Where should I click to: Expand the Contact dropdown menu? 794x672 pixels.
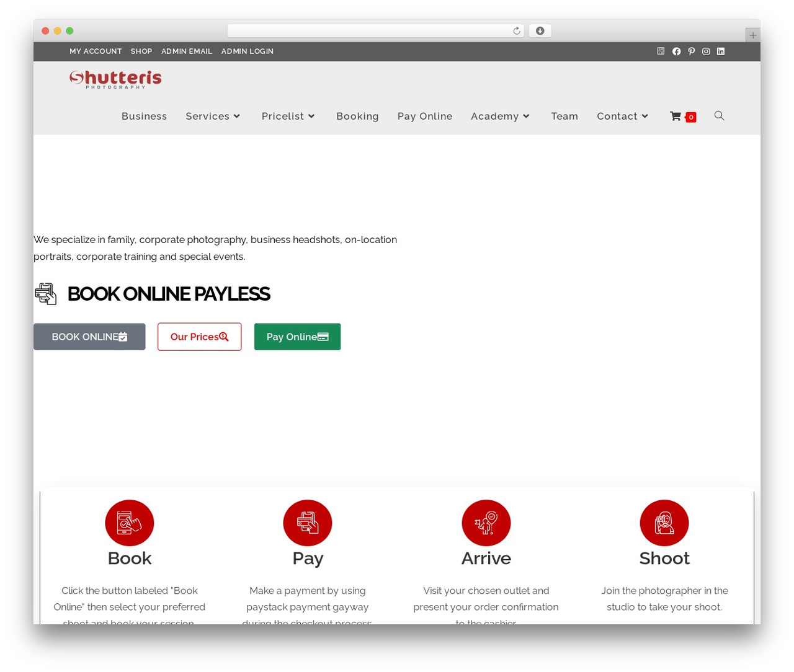click(623, 116)
